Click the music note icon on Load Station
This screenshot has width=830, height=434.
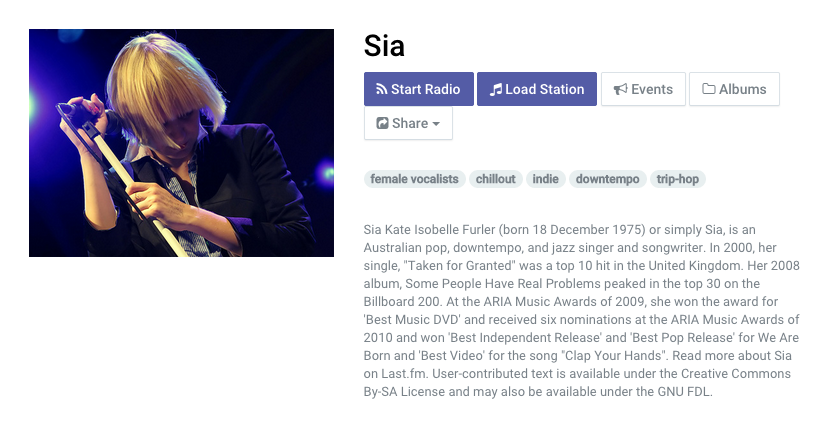click(495, 89)
